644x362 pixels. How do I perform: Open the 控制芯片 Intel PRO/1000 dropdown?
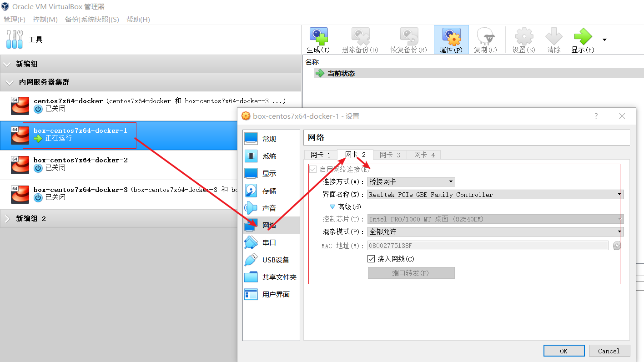tap(496, 219)
